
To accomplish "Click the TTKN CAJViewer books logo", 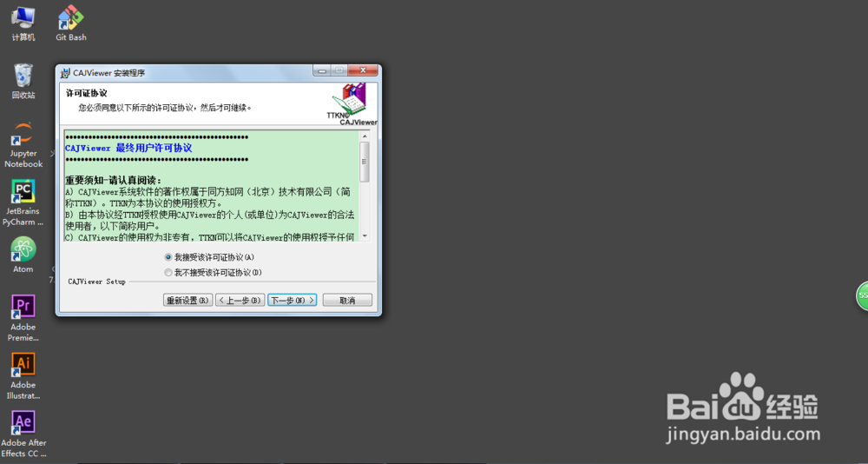I will [352, 104].
